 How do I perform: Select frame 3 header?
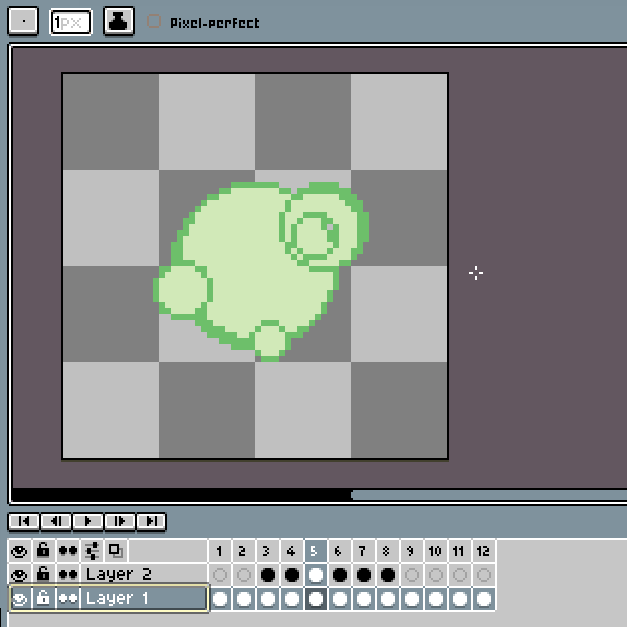click(x=268, y=551)
